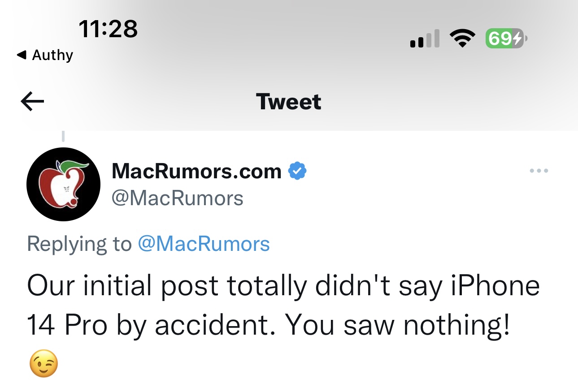Tap the blue verified badge
This screenshot has height=392, width=578.
[296, 171]
